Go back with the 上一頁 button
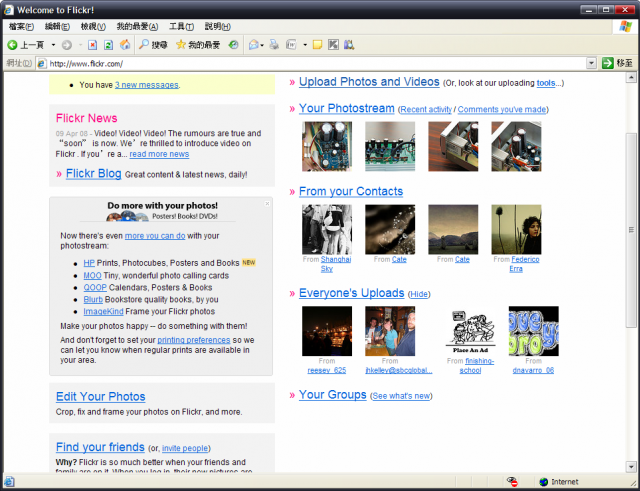 (25, 45)
